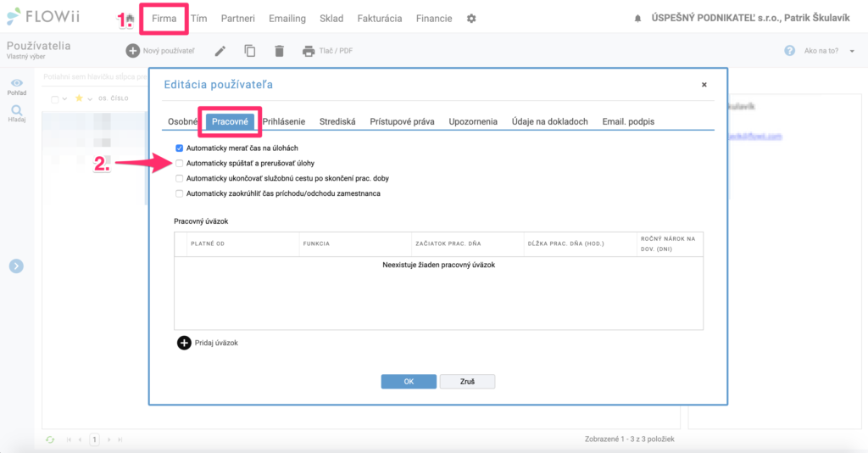This screenshot has width=868, height=453.
Task: Switch to the Osobné tab
Action: (183, 122)
